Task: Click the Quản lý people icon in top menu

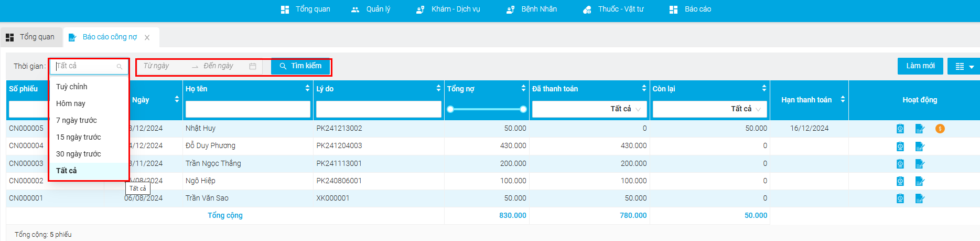Action: 355,9
